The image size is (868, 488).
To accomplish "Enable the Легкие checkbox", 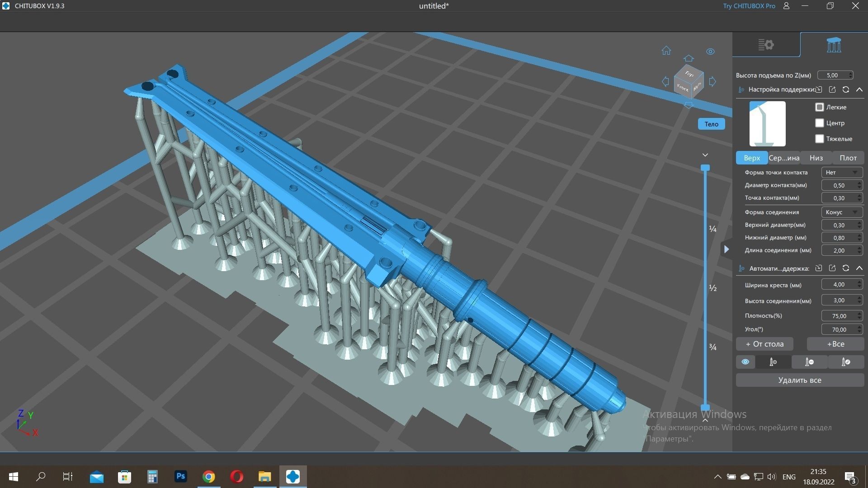I will 820,107.
